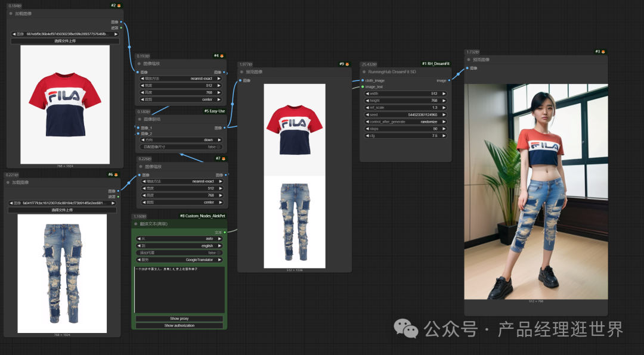This screenshot has height=355, width=644.
Task: Click the 图像_2 input port of 图像联结
Action: (138, 134)
